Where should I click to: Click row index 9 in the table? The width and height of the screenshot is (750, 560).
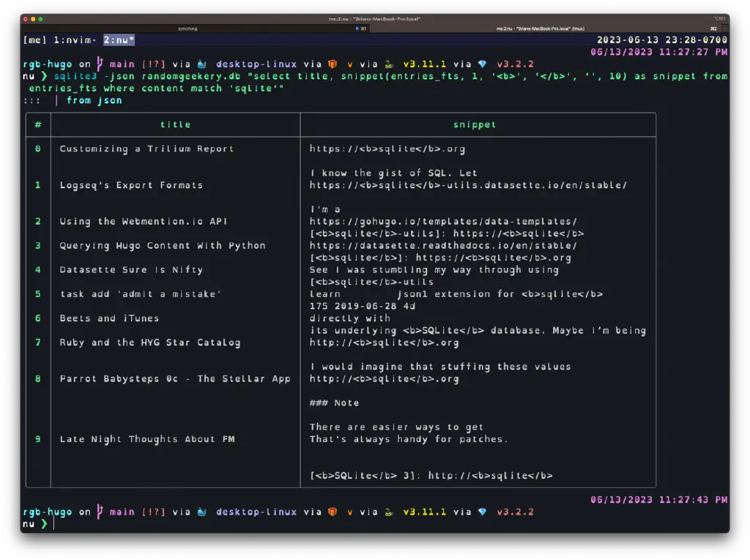point(38,439)
